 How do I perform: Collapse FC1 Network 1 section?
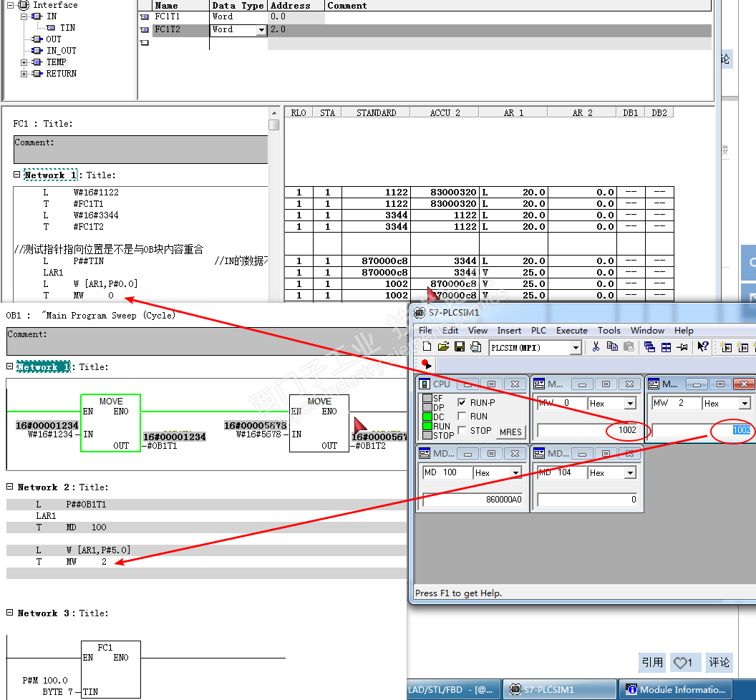click(17, 175)
